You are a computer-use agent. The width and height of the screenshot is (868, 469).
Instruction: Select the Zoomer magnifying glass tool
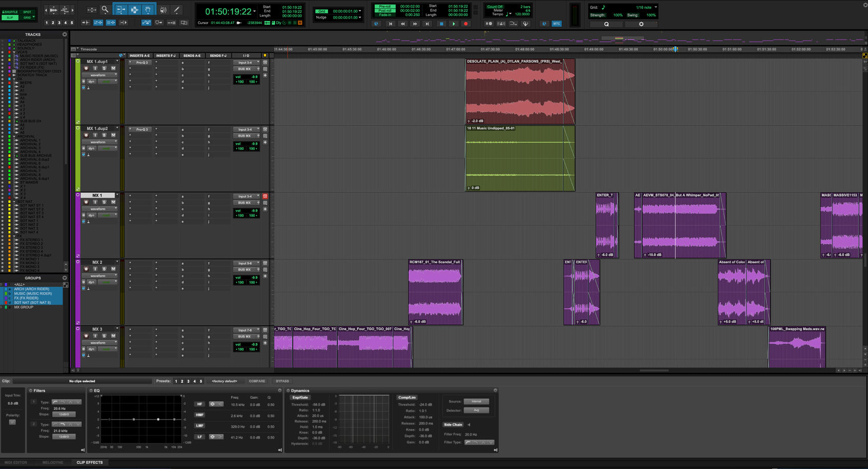[x=105, y=10]
